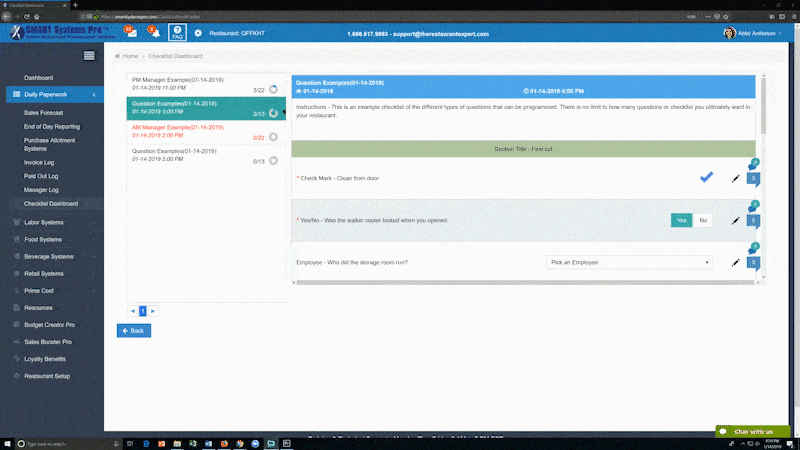Screen dimensions: 800x450
Task: Select Yes for walk-in cooler locked
Action: [681, 220]
